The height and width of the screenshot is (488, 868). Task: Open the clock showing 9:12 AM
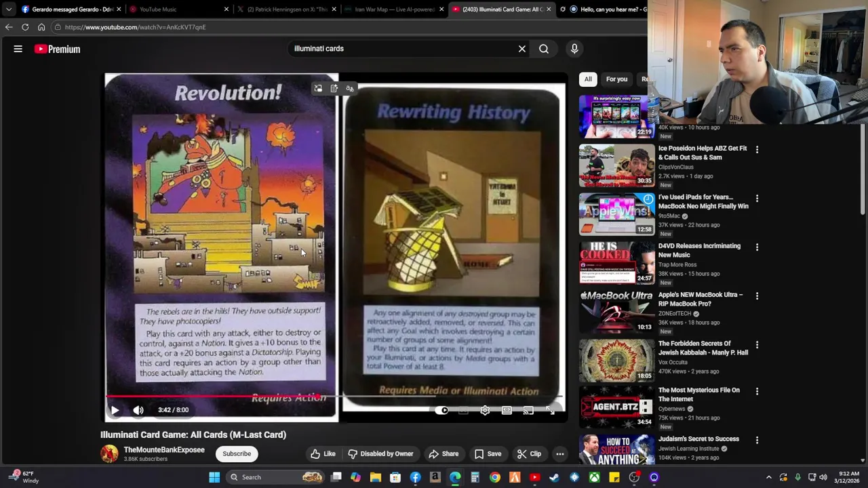(848, 477)
